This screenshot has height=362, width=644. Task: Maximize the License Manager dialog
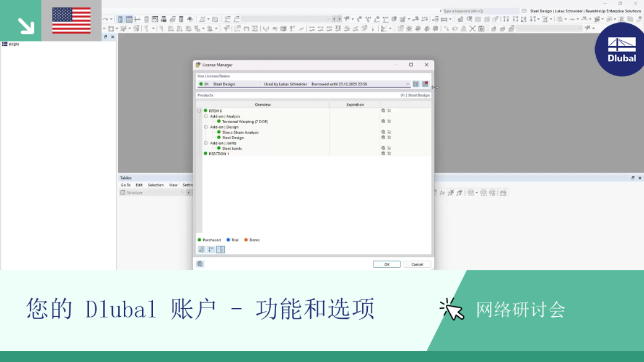tap(411, 65)
